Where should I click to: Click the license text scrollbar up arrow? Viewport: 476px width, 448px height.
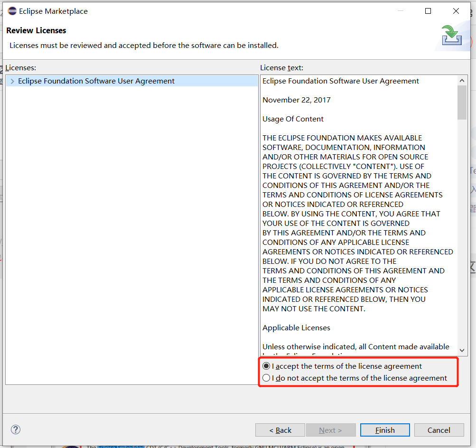[x=462, y=80]
